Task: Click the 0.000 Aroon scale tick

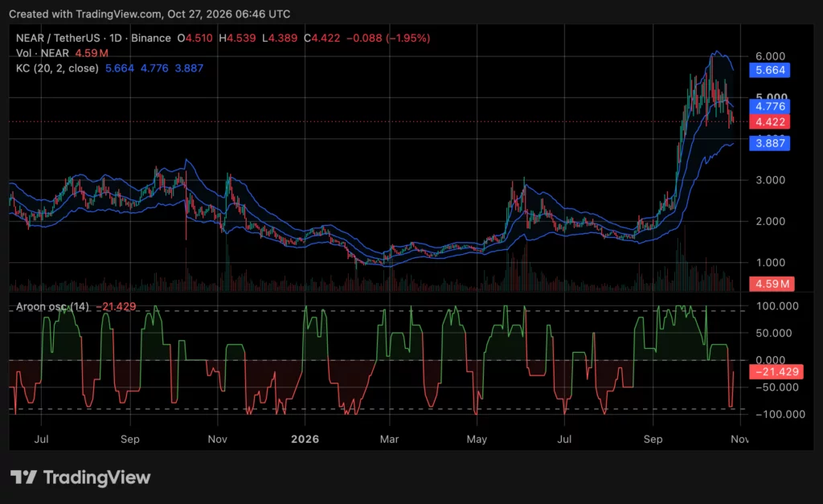Action: 771,360
